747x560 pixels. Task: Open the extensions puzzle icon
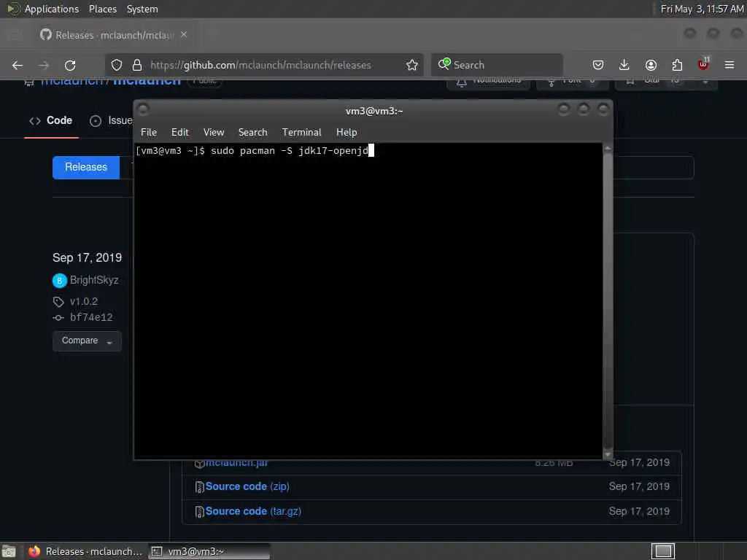[x=677, y=65]
